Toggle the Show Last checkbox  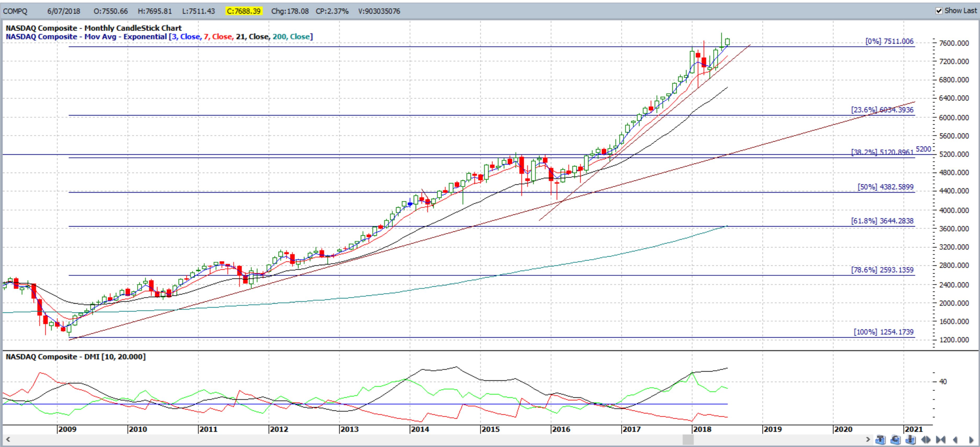click(939, 11)
